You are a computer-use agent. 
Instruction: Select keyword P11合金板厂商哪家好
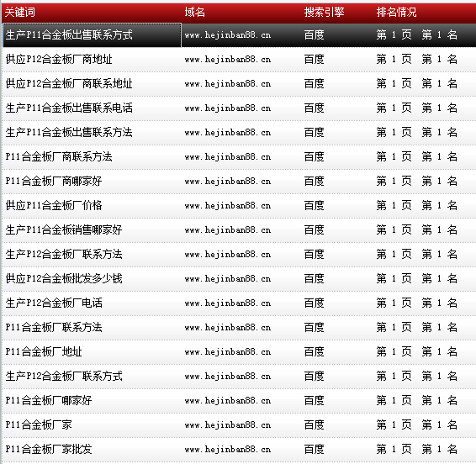coord(54,182)
